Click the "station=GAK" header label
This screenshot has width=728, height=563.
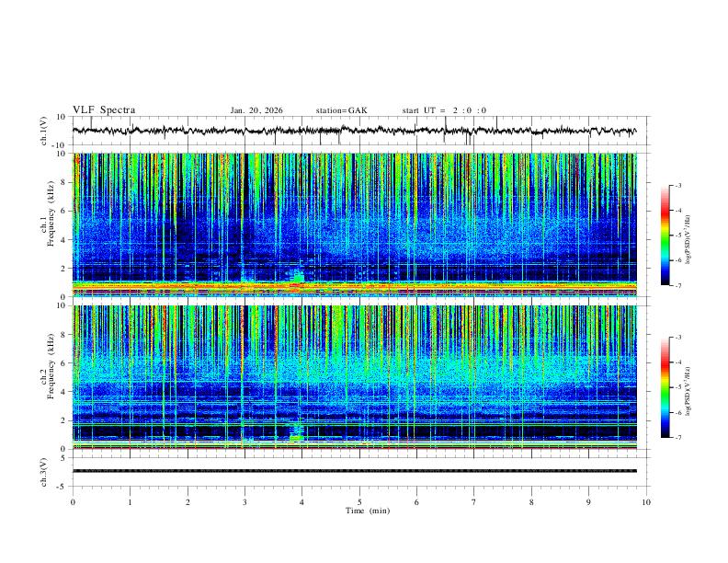(341, 110)
